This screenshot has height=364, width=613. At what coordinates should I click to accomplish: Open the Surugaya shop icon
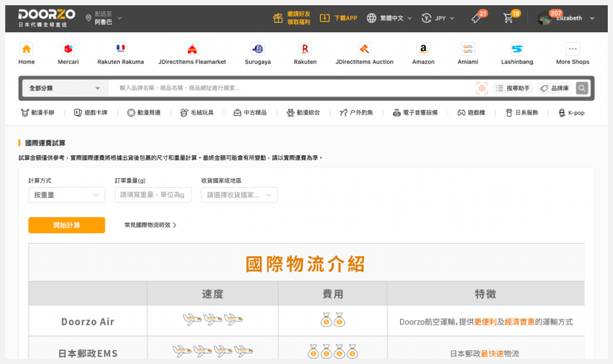coord(257,49)
